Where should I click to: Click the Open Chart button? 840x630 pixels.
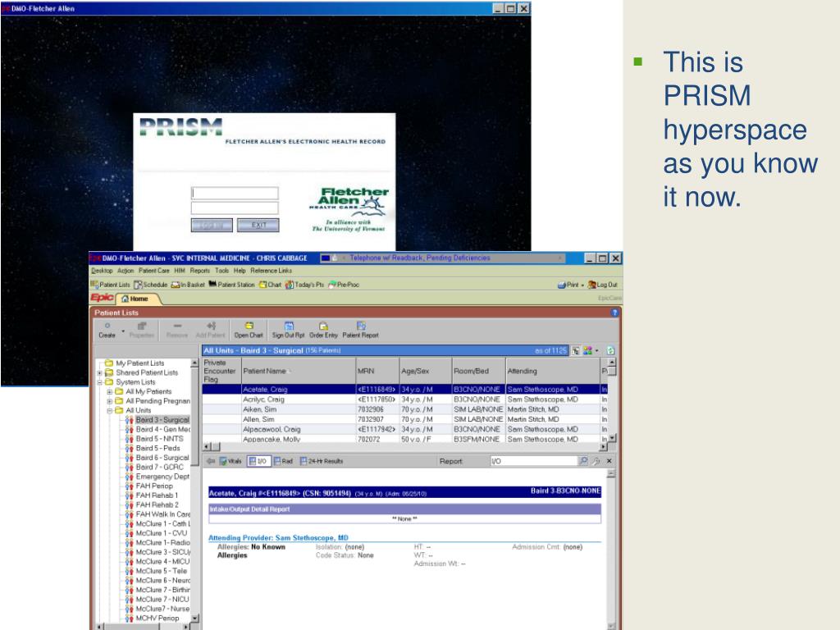[249, 330]
